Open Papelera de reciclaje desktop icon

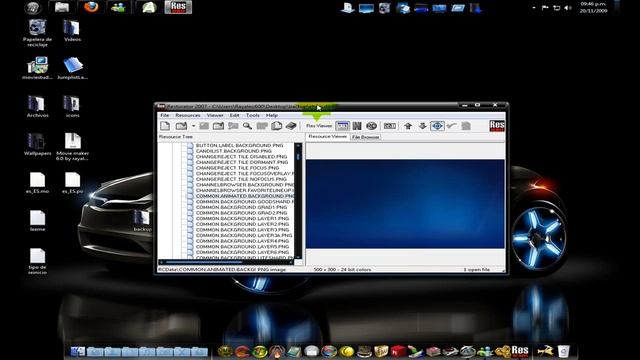[x=37, y=33]
